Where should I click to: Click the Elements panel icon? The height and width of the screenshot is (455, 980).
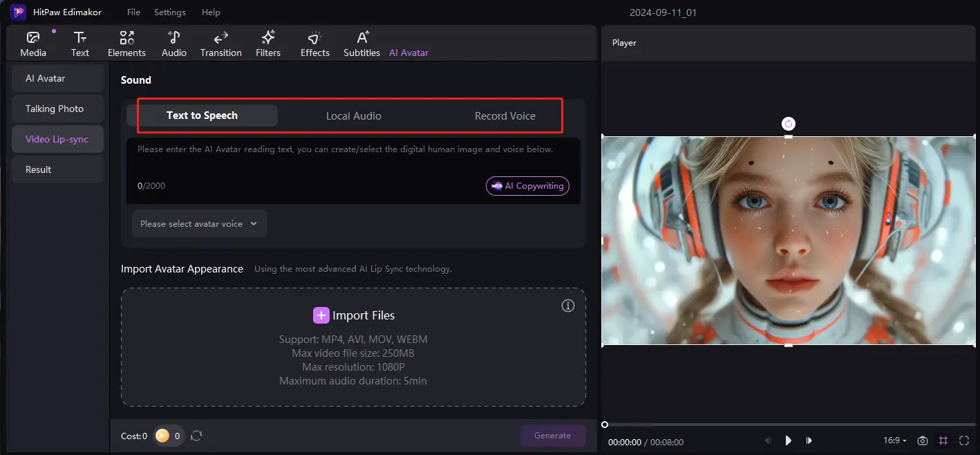click(126, 43)
